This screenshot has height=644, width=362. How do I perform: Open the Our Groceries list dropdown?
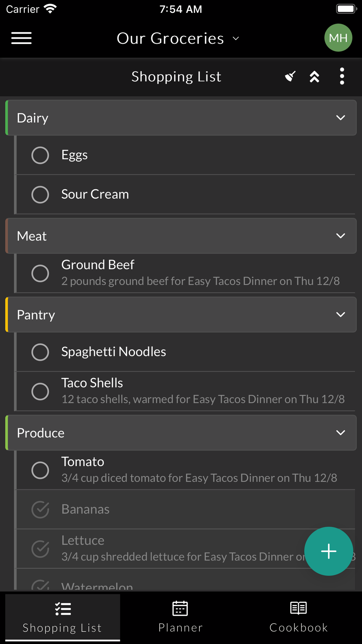pyautogui.click(x=178, y=38)
